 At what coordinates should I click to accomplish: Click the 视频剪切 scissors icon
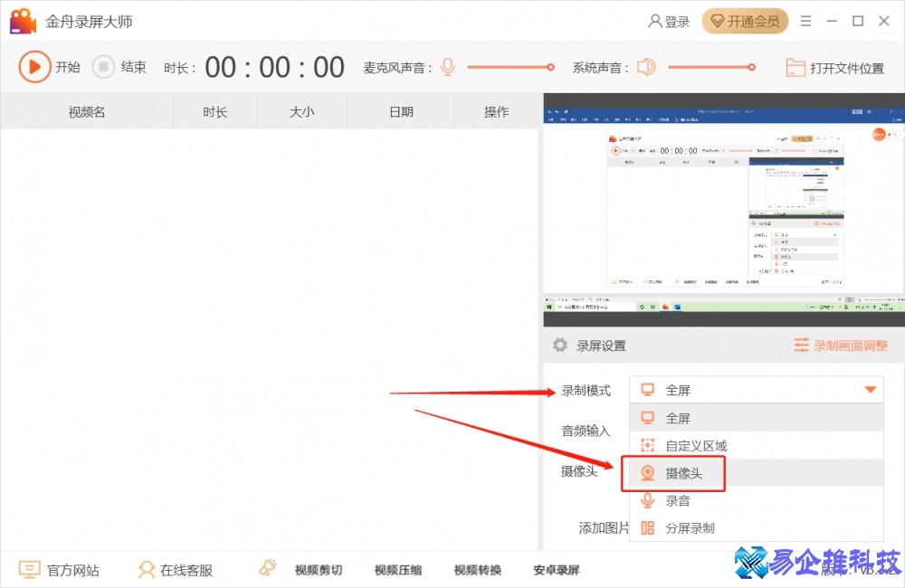(x=268, y=568)
